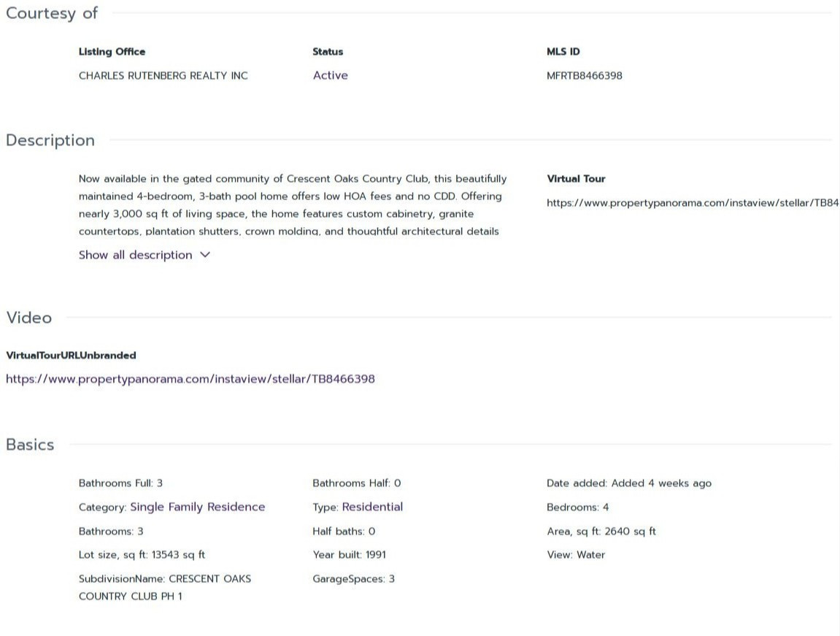Click the "Date added" entry
Image resolution: width=840 pixels, height=636 pixels.
[628, 483]
